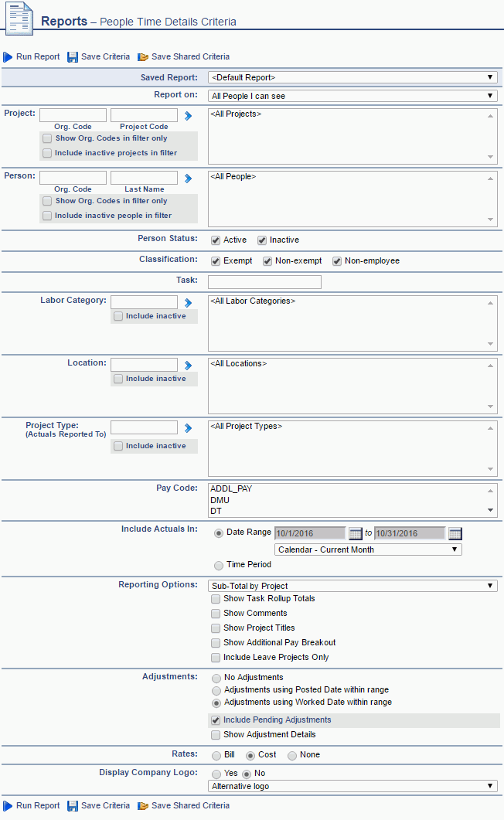Viewport: 504px width, 820px height.
Task: Uncheck the Inactive person status checkbox
Action: point(262,240)
